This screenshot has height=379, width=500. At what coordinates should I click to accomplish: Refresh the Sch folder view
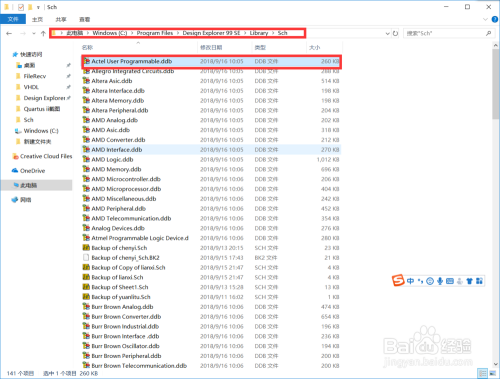[x=395, y=33]
